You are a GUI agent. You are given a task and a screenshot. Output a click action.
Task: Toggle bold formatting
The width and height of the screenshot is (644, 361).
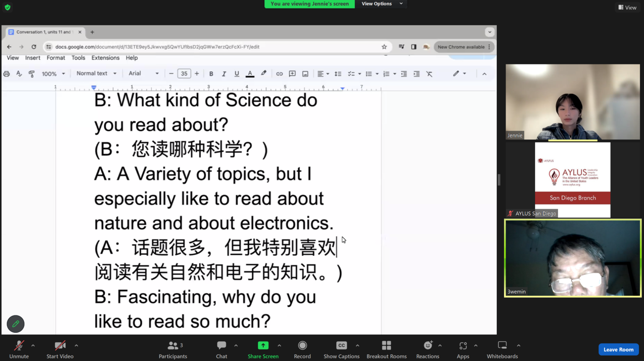211,74
